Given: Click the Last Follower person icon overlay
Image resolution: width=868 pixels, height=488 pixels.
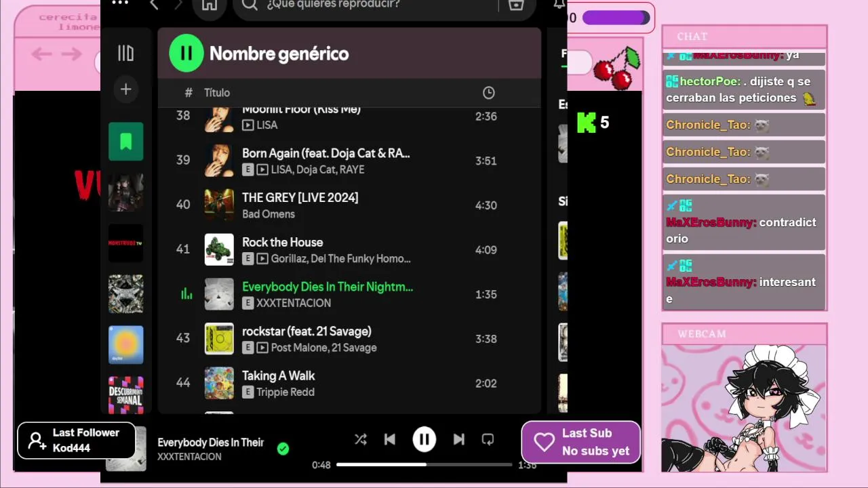Looking at the screenshot, I should 37,441.
